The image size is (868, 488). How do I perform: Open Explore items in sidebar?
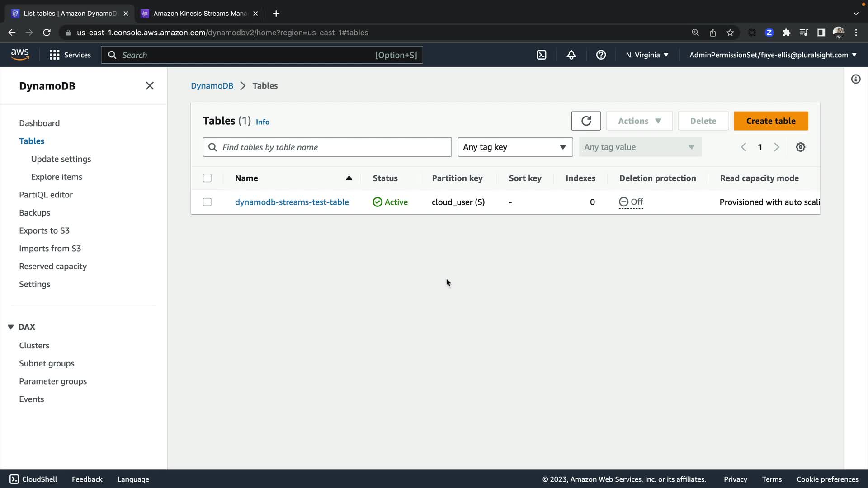57,177
